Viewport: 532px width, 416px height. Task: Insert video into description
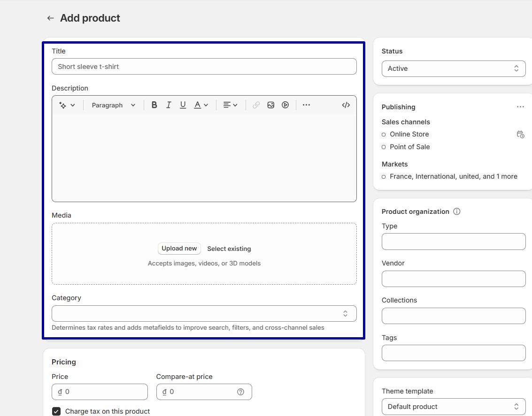[x=285, y=105]
